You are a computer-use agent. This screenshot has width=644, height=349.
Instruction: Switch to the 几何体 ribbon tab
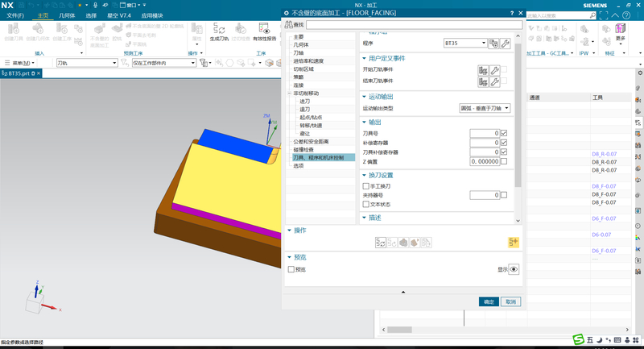pyautogui.click(x=67, y=15)
